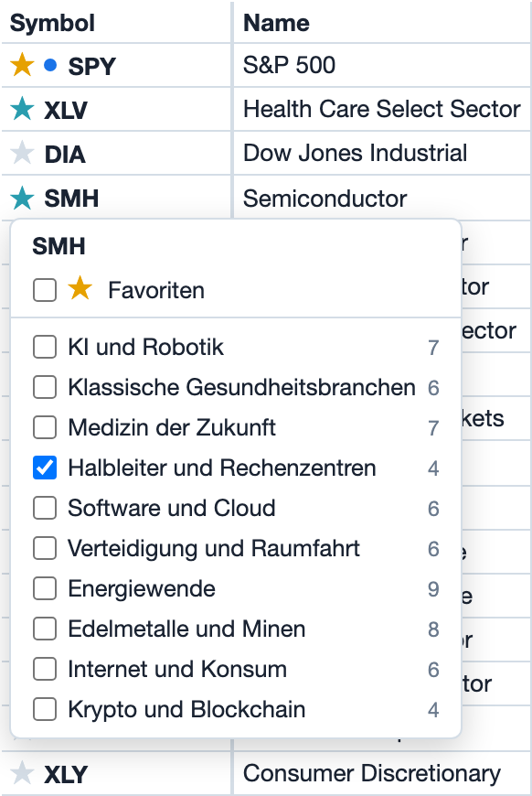Tick the Energiewende checkbox
Screen dimensions: 532x796
(x=45, y=588)
